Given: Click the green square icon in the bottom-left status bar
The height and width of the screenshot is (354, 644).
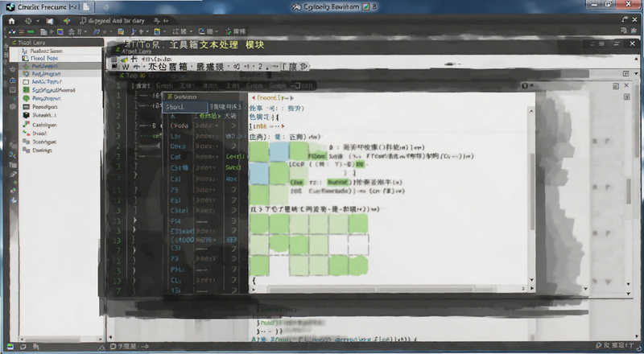Looking at the screenshot, I should coord(10,347).
